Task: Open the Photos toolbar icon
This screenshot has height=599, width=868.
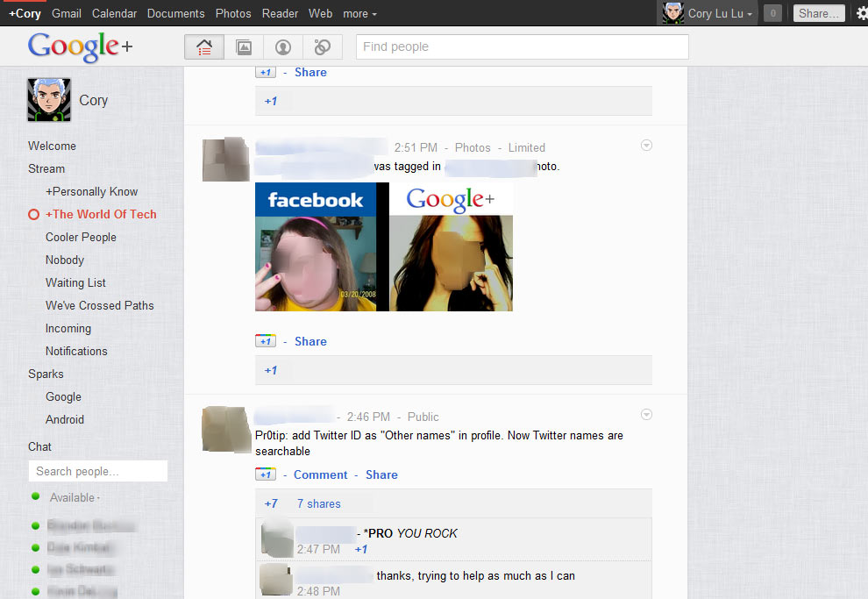Action: pos(244,46)
